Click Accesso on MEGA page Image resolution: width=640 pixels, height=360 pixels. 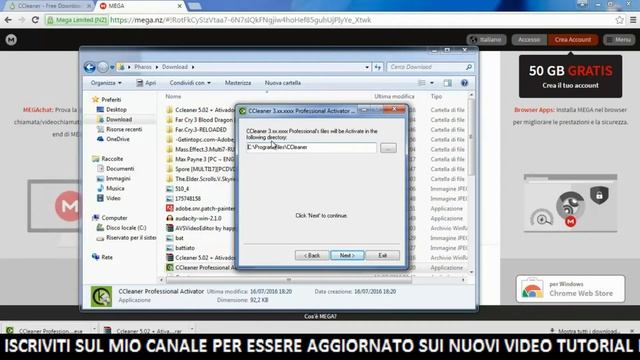(x=529, y=40)
